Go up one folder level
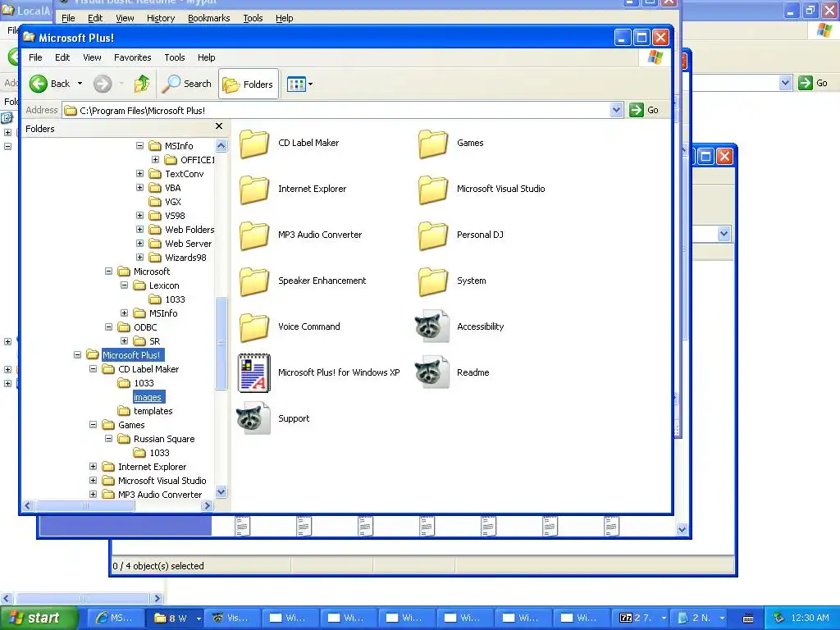 tap(142, 84)
